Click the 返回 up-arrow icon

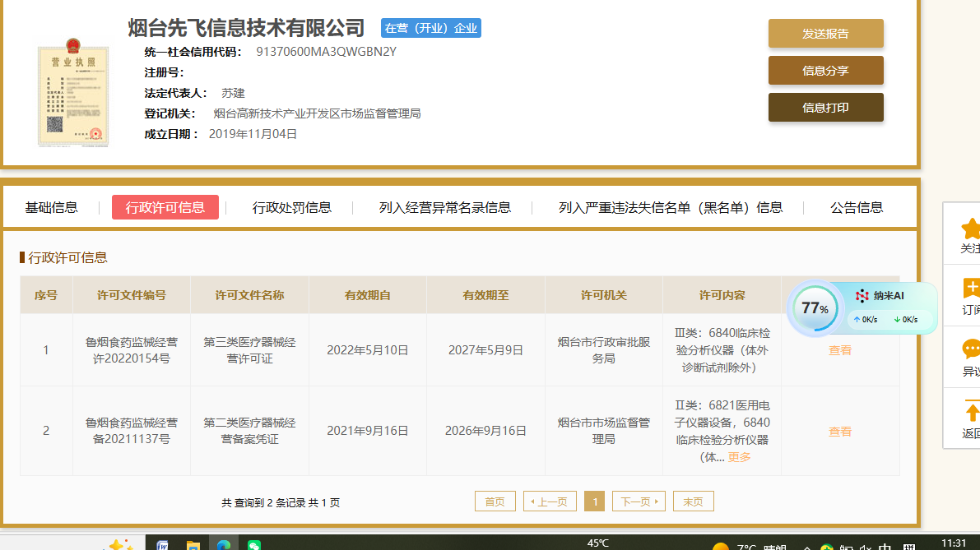(972, 411)
